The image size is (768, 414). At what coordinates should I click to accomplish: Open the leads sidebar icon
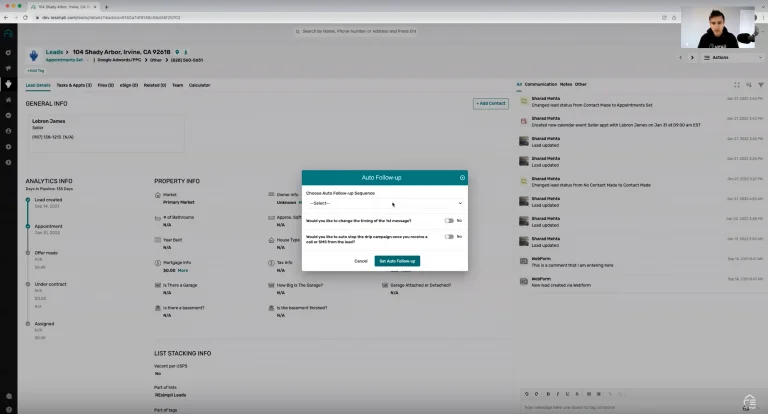[x=8, y=84]
